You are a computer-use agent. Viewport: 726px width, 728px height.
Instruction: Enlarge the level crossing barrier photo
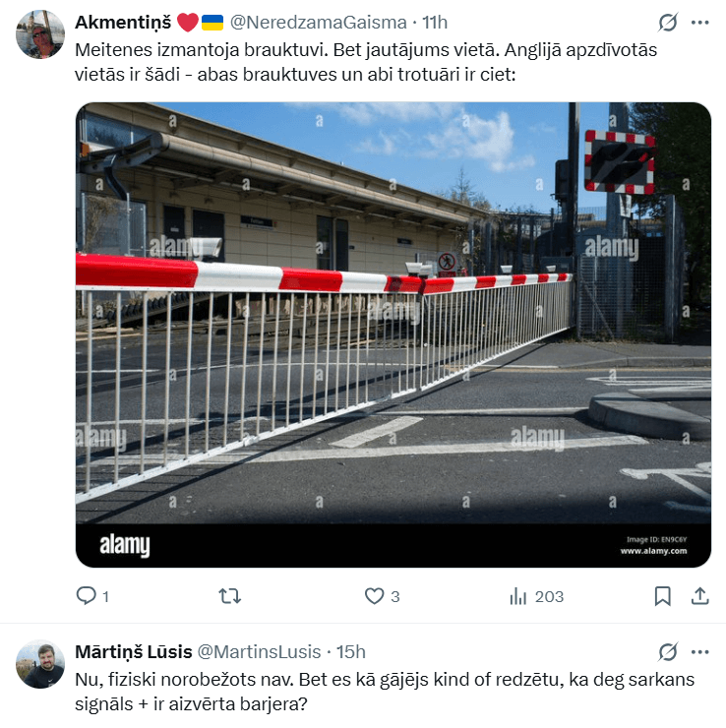(393, 334)
